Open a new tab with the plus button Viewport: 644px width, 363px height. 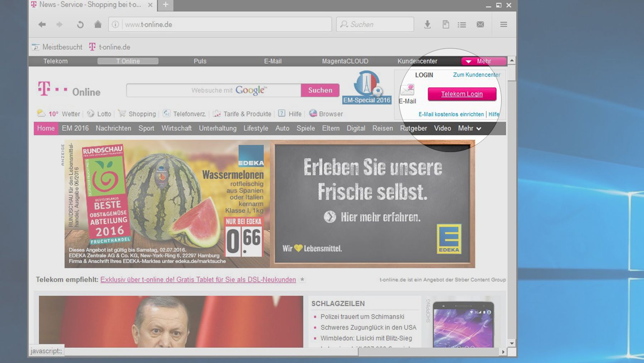165,5
